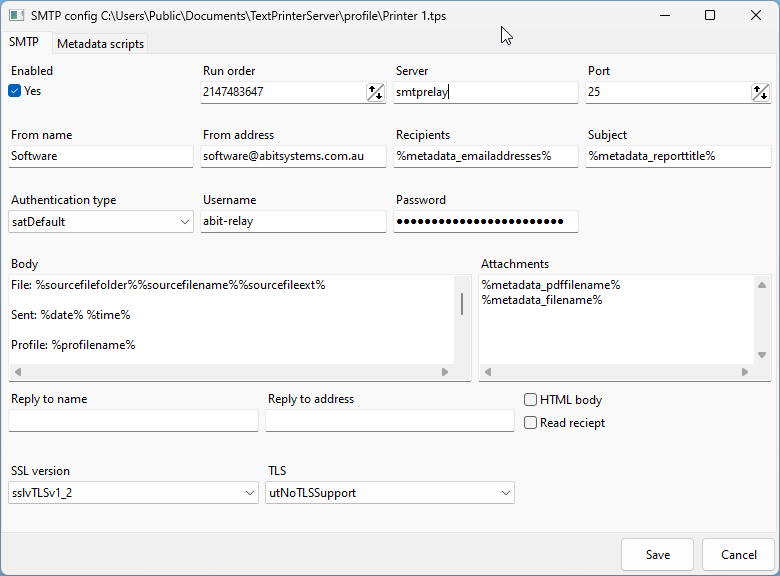Select the SMTP tab
Image resolution: width=780 pixels, height=576 pixels.
24,42
